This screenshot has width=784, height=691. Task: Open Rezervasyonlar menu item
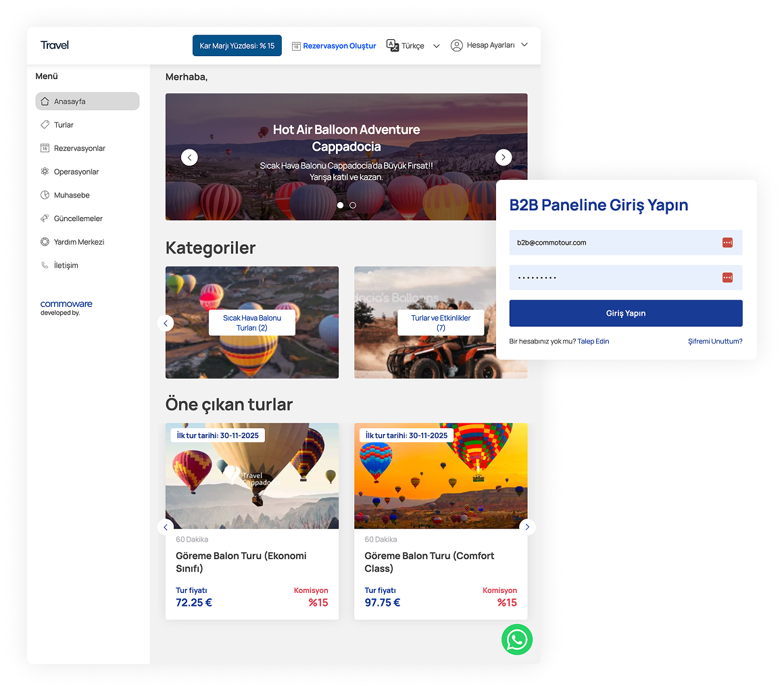(x=79, y=148)
